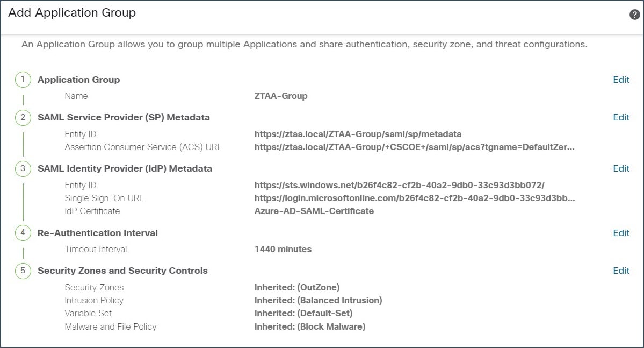
Task: Select step 3 circle for SAML IdP Metadata
Action: tap(23, 168)
